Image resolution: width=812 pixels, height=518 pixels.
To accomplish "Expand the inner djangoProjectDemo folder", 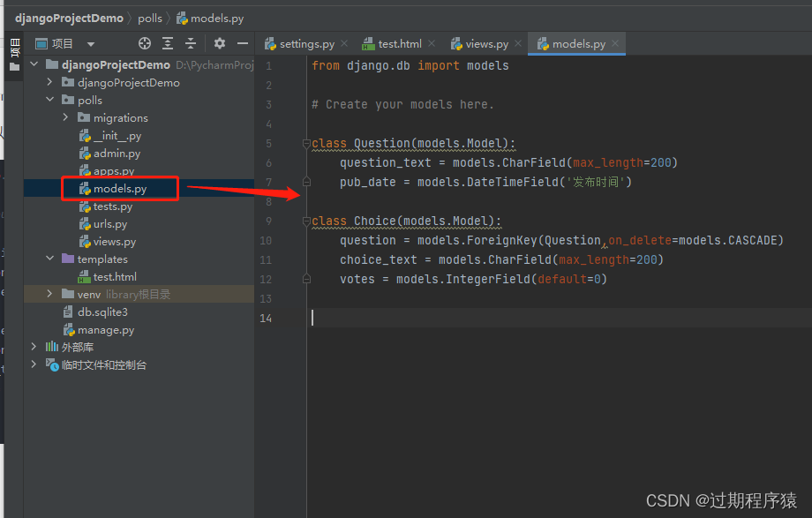I will pos(49,82).
